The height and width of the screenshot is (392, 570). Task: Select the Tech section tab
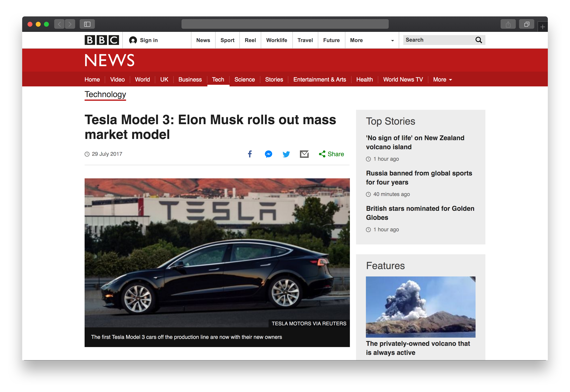tap(218, 80)
